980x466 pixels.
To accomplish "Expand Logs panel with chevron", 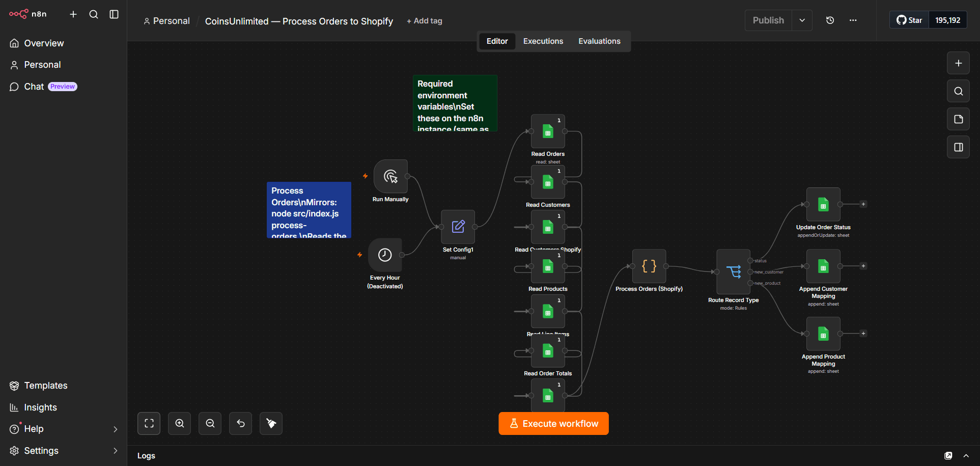I will point(966,456).
